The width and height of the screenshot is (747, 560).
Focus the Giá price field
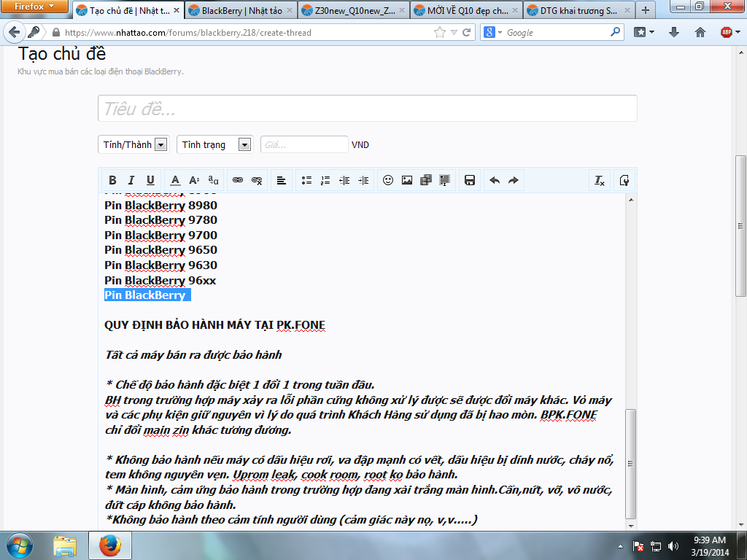[x=304, y=145]
